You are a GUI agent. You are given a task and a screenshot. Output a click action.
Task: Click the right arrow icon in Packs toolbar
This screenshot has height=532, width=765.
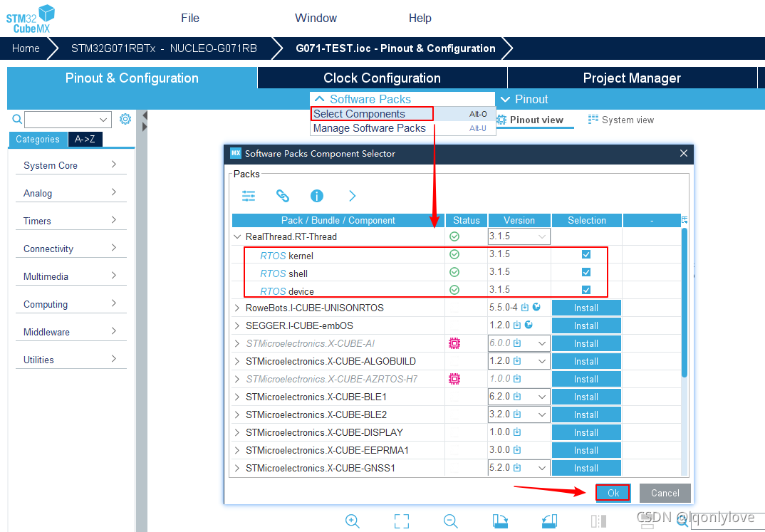(353, 196)
